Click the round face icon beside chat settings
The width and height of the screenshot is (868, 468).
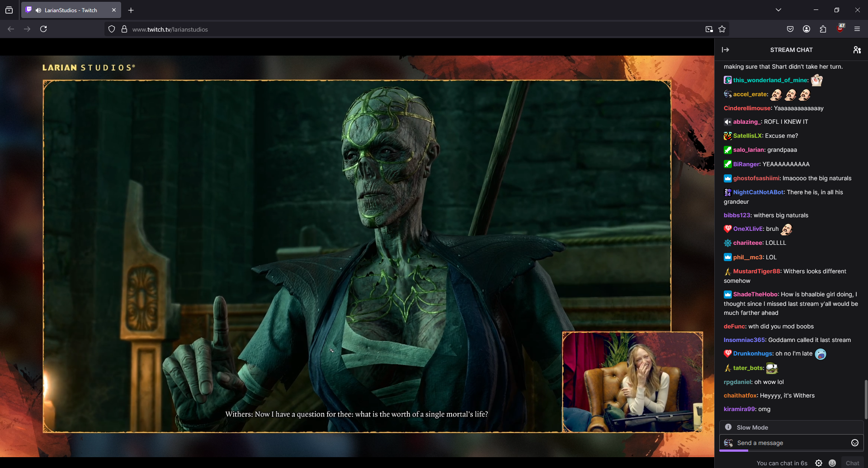click(832, 463)
